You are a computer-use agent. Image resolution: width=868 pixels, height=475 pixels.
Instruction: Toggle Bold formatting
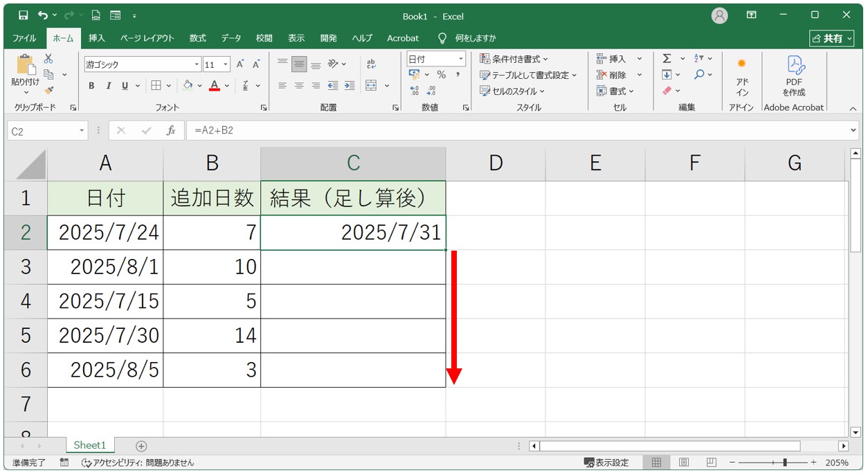pos(91,86)
